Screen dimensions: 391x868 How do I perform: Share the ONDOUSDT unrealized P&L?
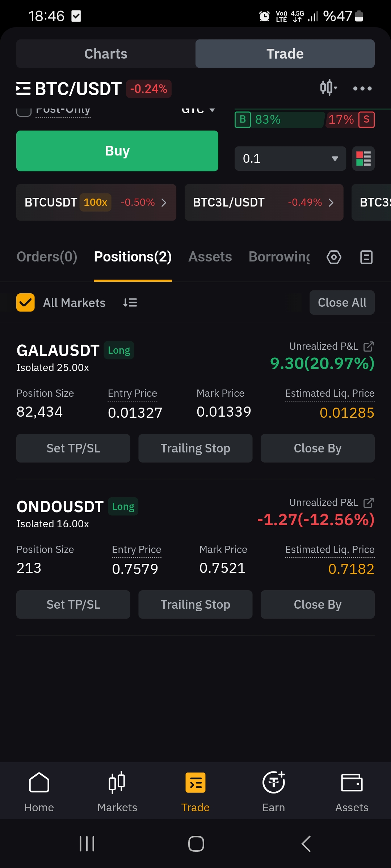pos(369,503)
